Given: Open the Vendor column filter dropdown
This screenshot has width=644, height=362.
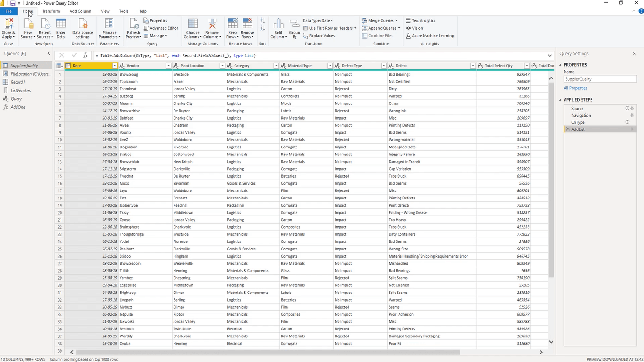Looking at the screenshot, I should pos(168,66).
